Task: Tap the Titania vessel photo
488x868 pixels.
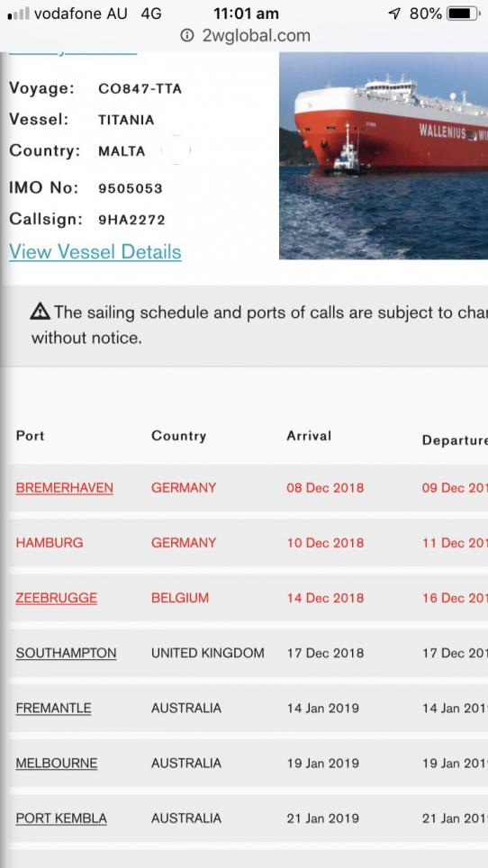Action: [384, 156]
